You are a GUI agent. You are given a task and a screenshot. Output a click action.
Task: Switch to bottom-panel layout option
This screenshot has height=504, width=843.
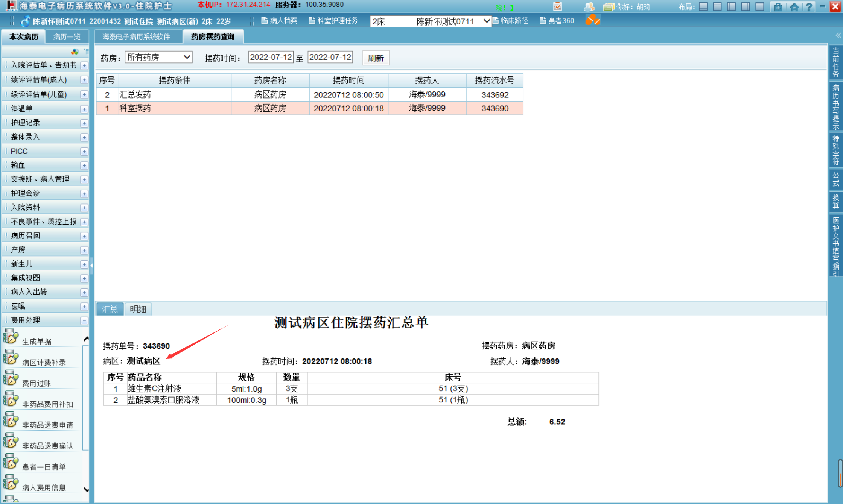(x=703, y=6)
